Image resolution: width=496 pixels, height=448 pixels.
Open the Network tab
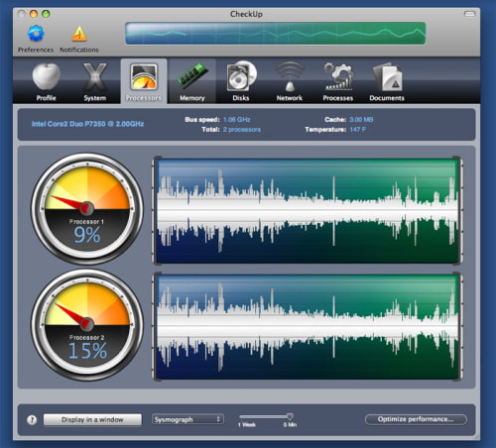pos(290,82)
